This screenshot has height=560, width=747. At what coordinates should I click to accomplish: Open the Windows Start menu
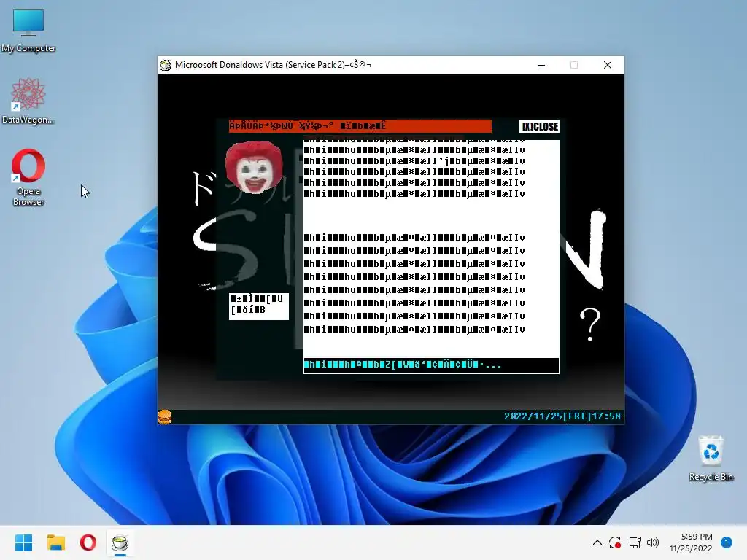23,542
